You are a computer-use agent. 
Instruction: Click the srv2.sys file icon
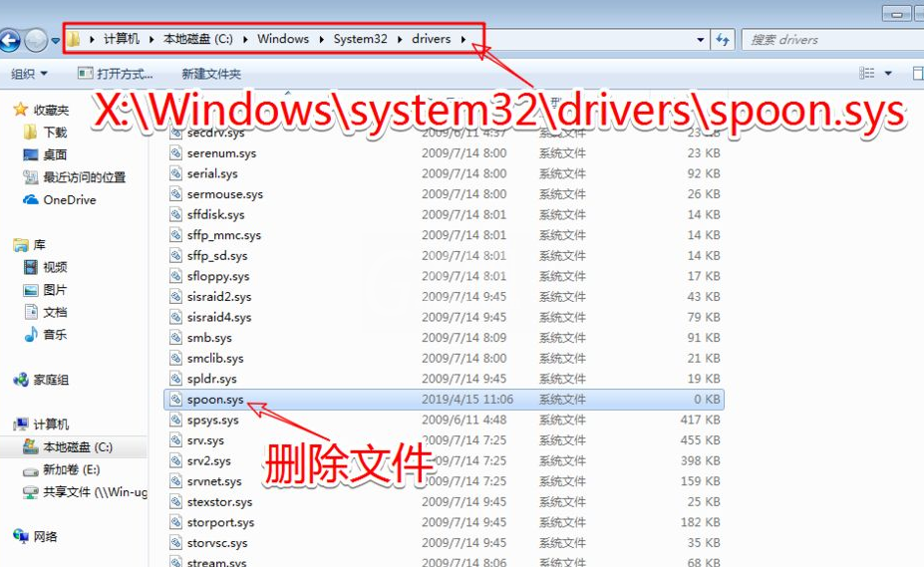point(175,461)
